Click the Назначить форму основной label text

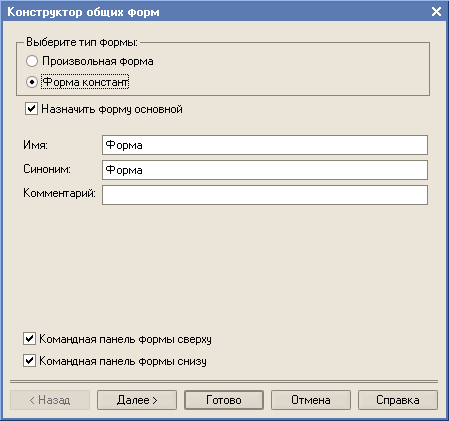(x=112, y=109)
